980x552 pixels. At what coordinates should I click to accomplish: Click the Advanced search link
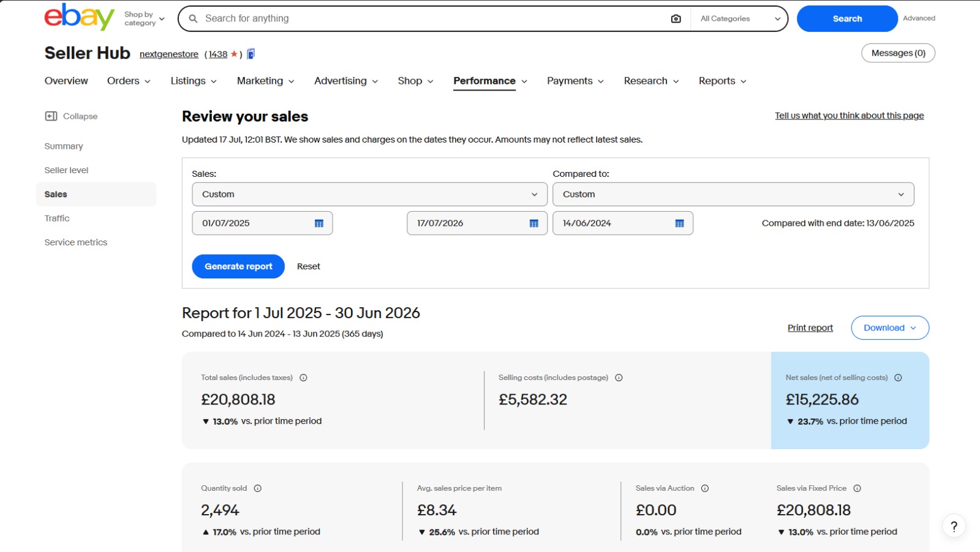(919, 18)
